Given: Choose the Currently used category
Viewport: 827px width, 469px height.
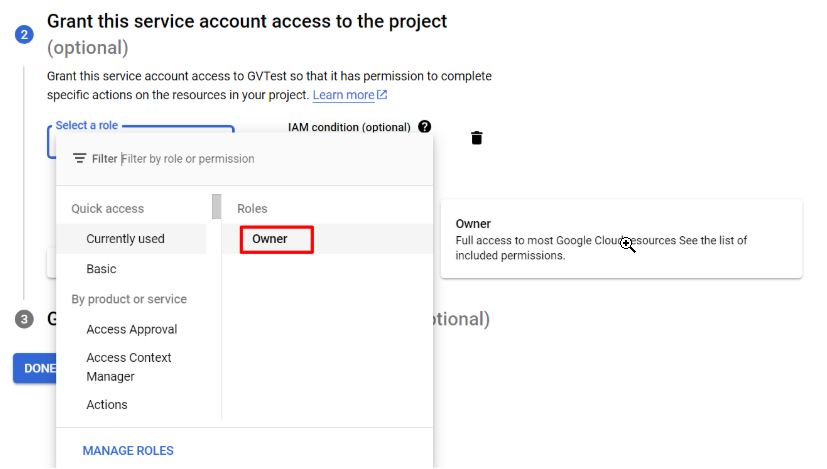Looking at the screenshot, I should (x=125, y=239).
